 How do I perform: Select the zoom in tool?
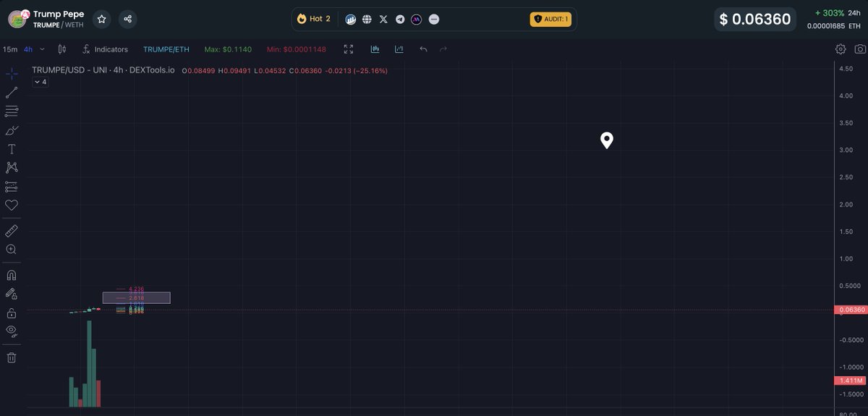12,250
